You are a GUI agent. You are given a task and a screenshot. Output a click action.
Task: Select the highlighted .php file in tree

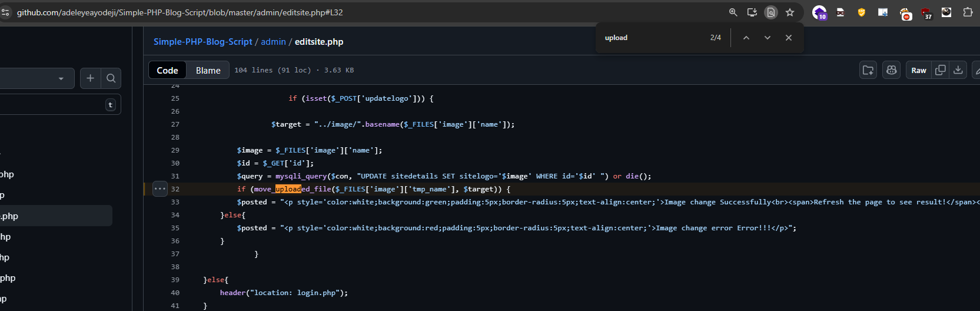point(56,216)
